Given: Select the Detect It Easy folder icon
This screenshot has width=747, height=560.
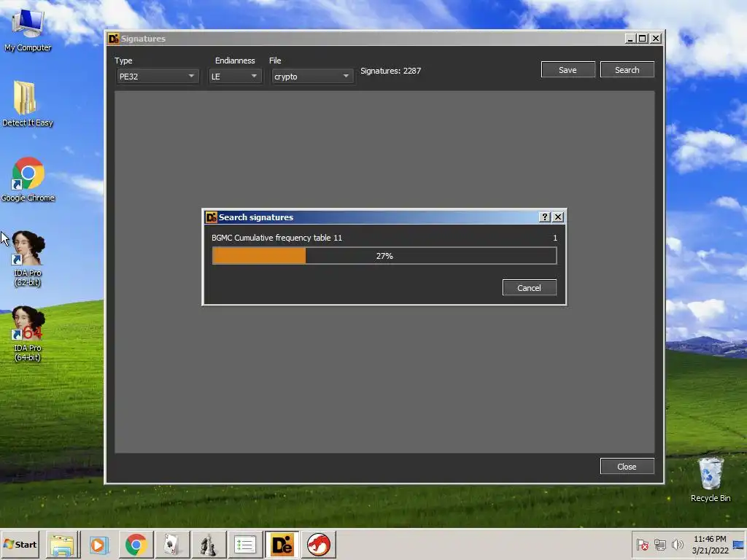Looking at the screenshot, I should coord(28,104).
